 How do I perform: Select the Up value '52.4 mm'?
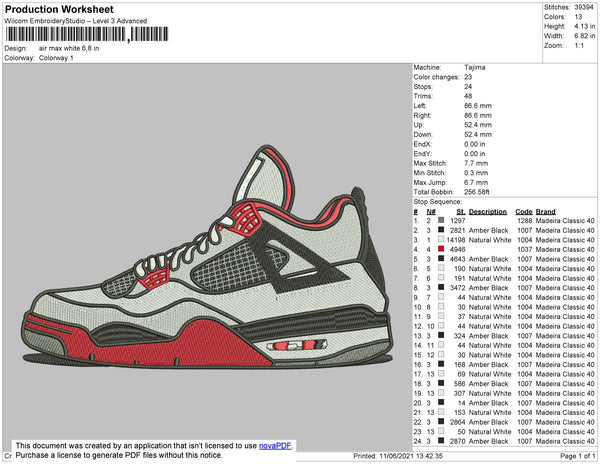(x=478, y=125)
